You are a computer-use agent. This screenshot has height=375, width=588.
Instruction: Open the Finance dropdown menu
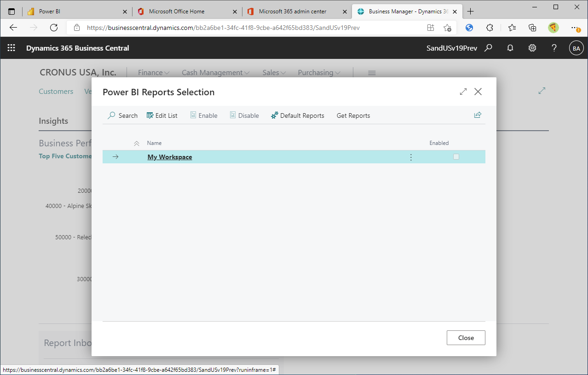[153, 72]
